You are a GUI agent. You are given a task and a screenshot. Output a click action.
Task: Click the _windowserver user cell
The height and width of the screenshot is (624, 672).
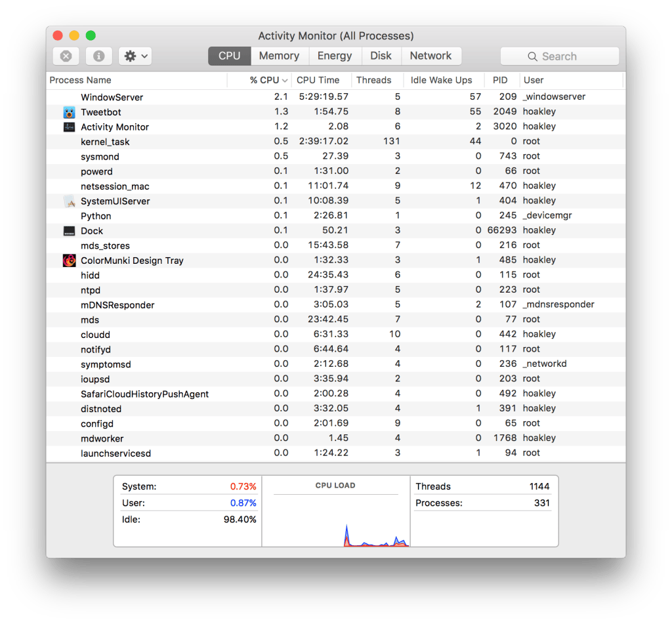point(554,97)
